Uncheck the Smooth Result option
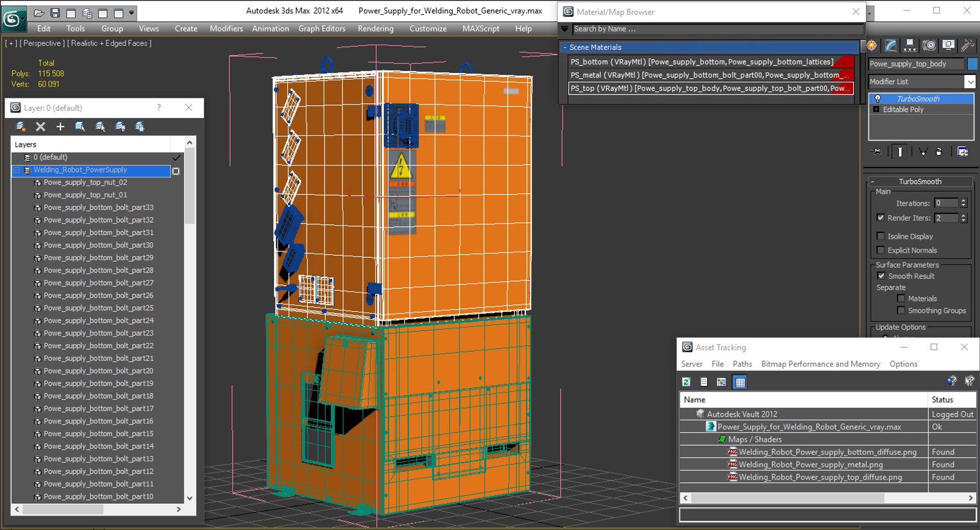Image resolution: width=980 pixels, height=530 pixels. tap(881, 276)
